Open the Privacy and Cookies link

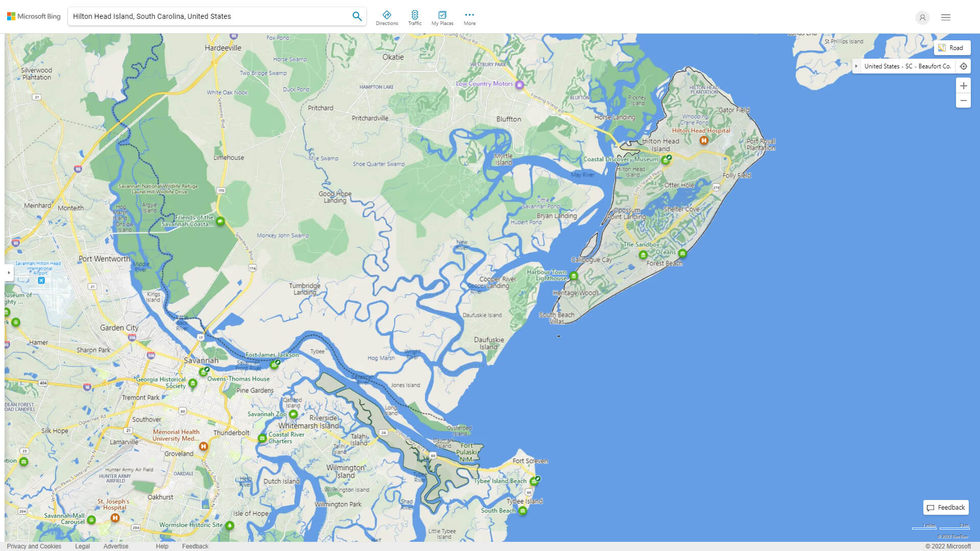coord(34,546)
